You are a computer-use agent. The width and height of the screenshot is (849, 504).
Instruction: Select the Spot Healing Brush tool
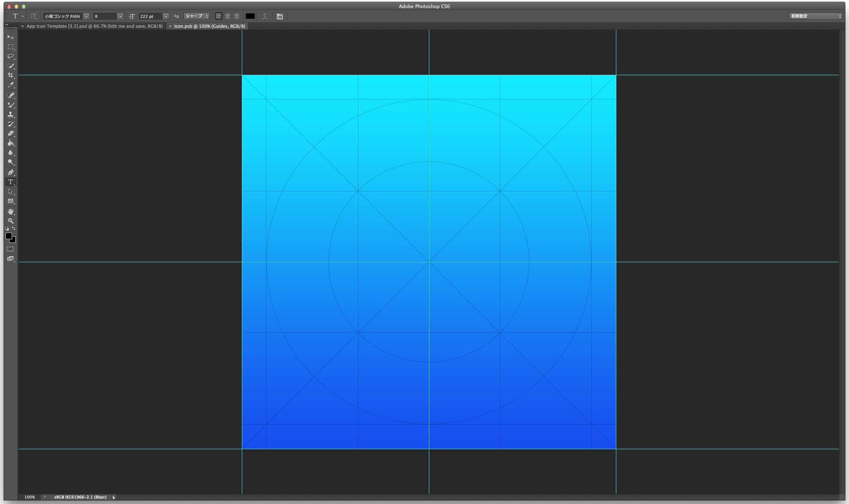pyautogui.click(x=11, y=95)
